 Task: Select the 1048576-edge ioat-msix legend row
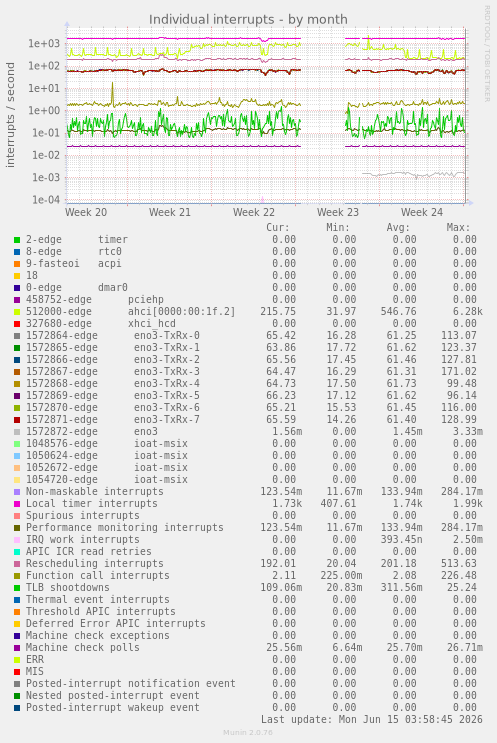click(x=245, y=444)
